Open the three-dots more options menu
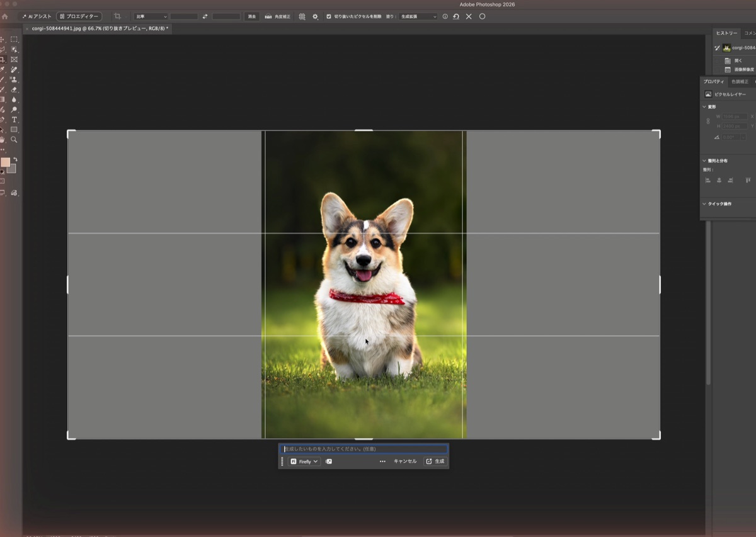The image size is (756, 537). [382, 461]
